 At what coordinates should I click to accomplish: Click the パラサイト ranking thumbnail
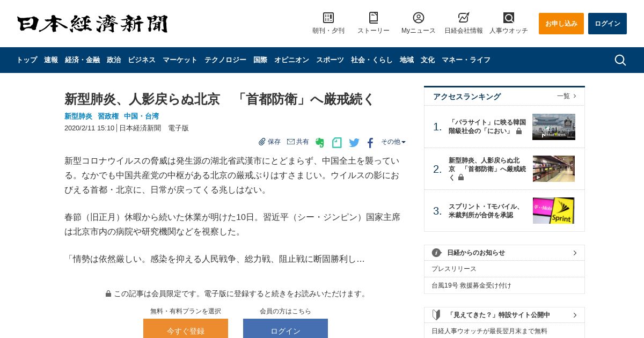[554, 127]
